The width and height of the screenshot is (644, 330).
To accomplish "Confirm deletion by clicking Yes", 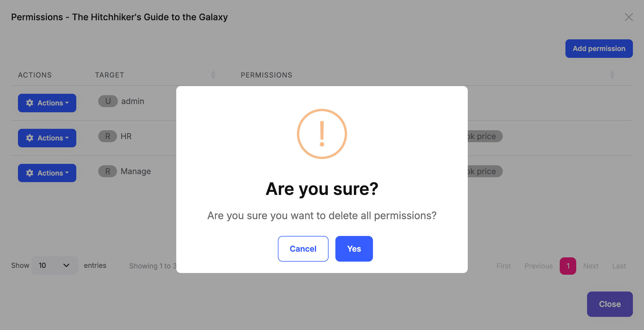I will tap(354, 248).
